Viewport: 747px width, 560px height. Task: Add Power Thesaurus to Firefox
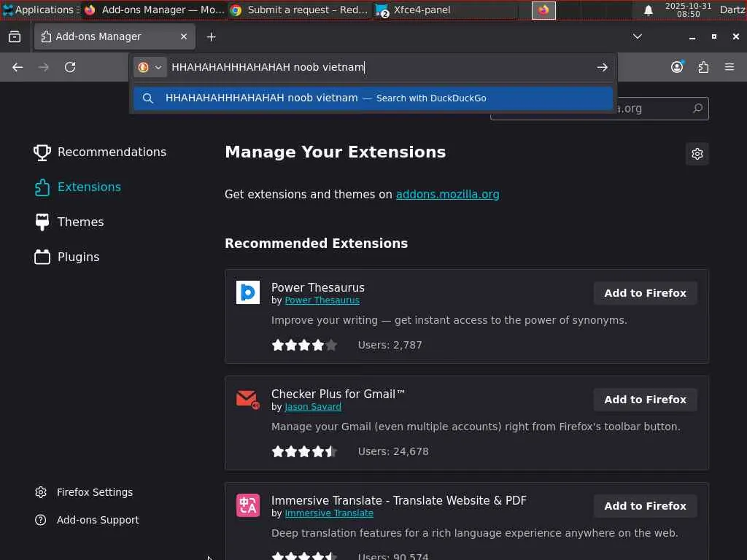645,293
